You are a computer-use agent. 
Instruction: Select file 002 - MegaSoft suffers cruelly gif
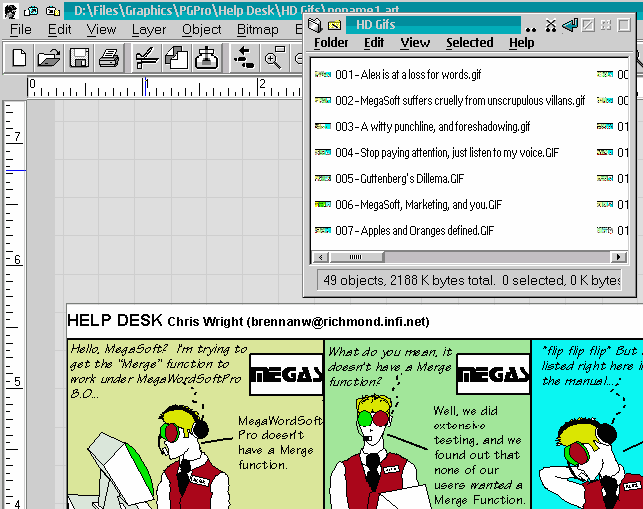tap(460, 100)
